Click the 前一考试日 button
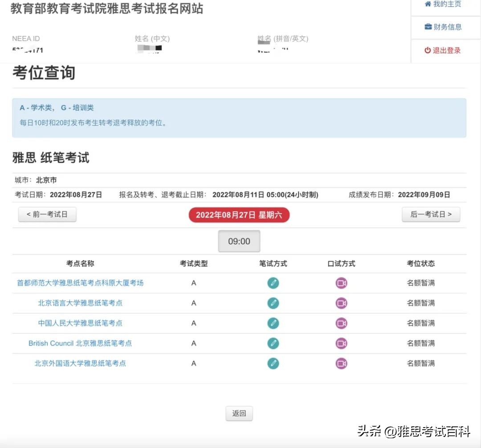 (47, 214)
